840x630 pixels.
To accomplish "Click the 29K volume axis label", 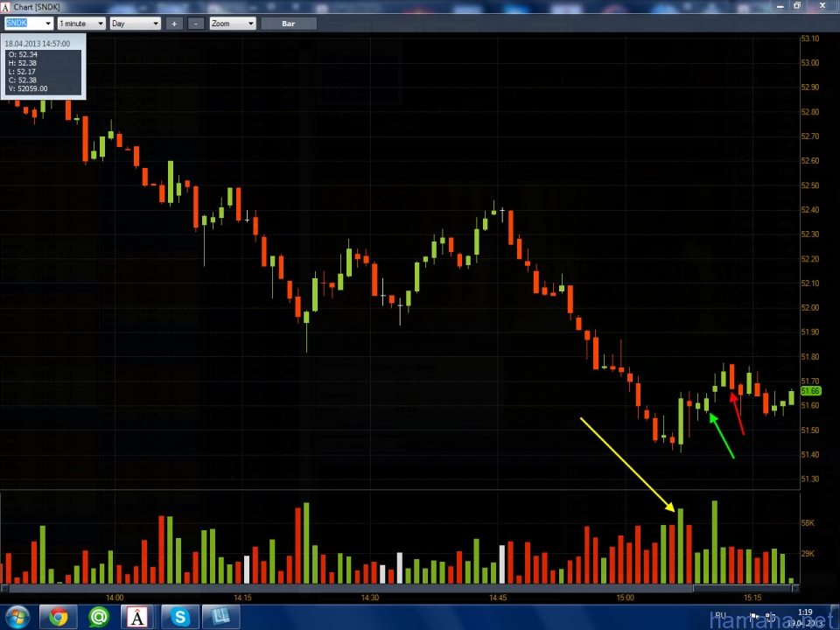I will [808, 553].
